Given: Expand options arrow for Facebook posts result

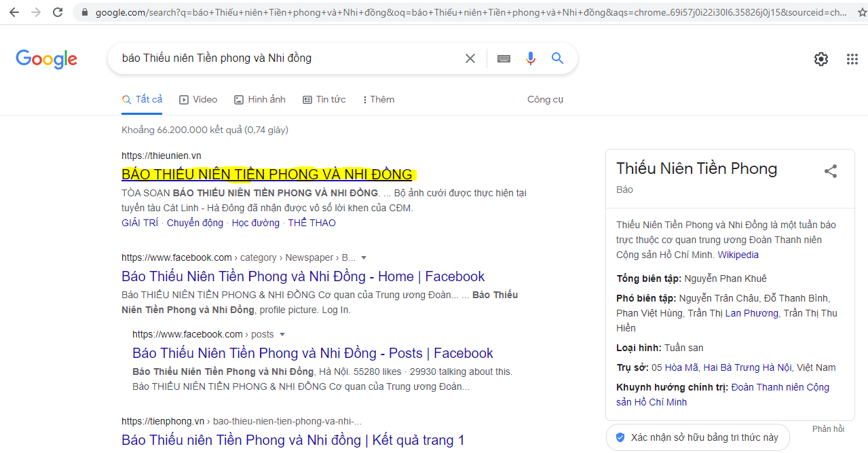Looking at the screenshot, I should click(x=282, y=335).
